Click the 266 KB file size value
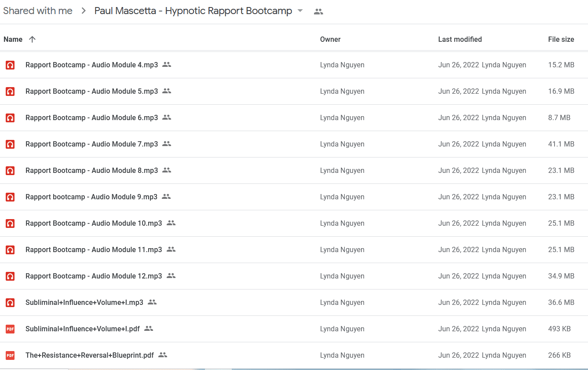The width and height of the screenshot is (588, 370). pos(559,355)
